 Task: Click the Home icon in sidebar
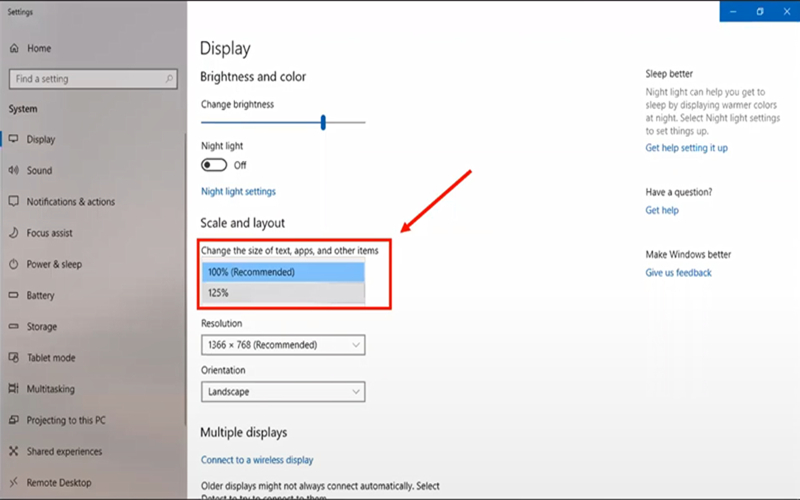[14, 48]
